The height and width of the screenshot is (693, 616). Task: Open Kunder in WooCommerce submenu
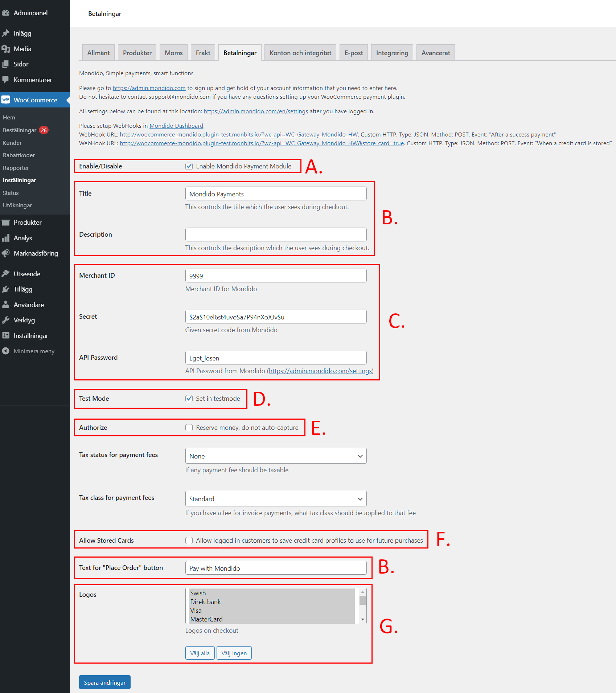(12, 143)
